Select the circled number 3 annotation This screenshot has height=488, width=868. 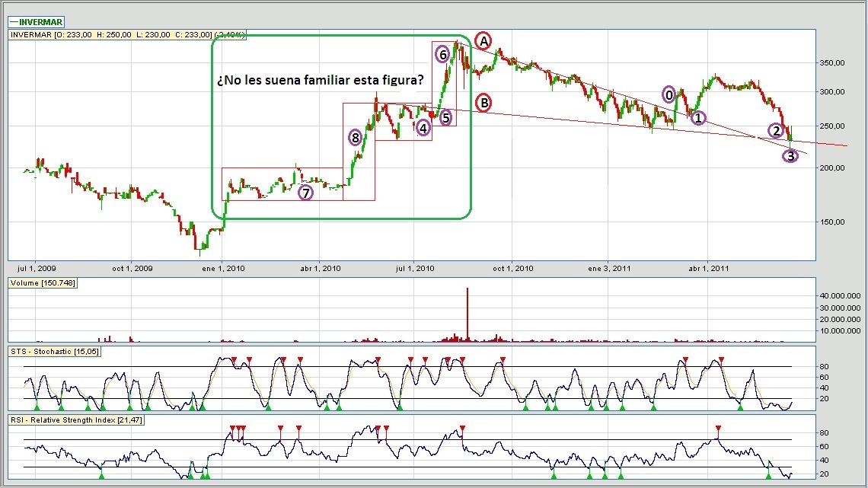tap(790, 156)
